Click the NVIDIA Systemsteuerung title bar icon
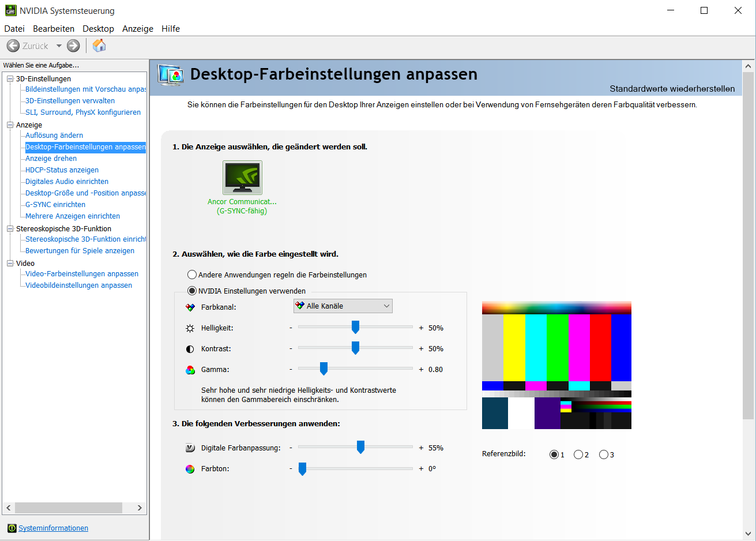756x541 pixels. point(10,10)
